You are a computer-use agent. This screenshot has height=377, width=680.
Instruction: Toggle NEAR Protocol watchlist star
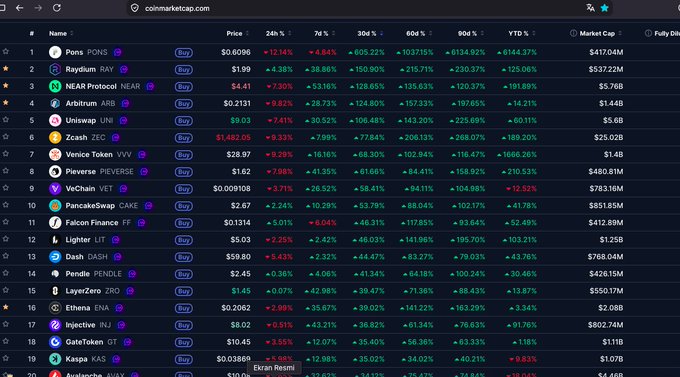(x=6, y=85)
